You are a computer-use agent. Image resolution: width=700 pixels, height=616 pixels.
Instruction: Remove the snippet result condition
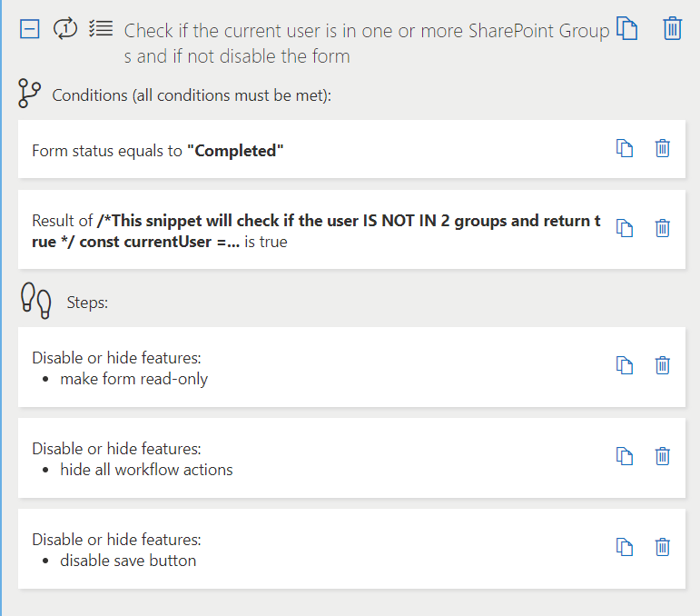point(663,228)
